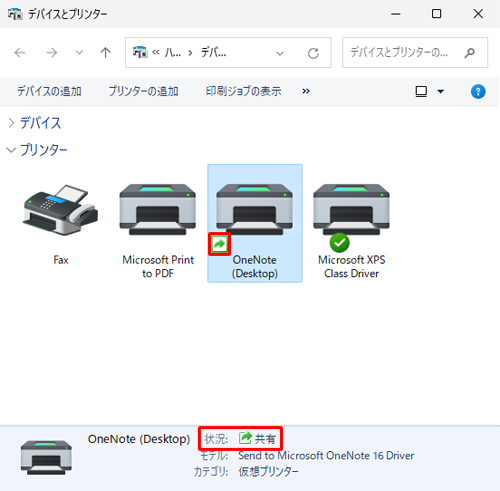Open the recent locations dropdown chevron
The width and height of the screenshot is (500, 491).
tap(79, 53)
